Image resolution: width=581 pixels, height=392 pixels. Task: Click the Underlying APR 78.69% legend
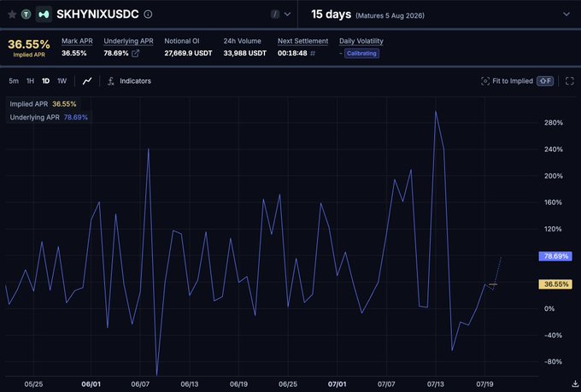tap(49, 118)
